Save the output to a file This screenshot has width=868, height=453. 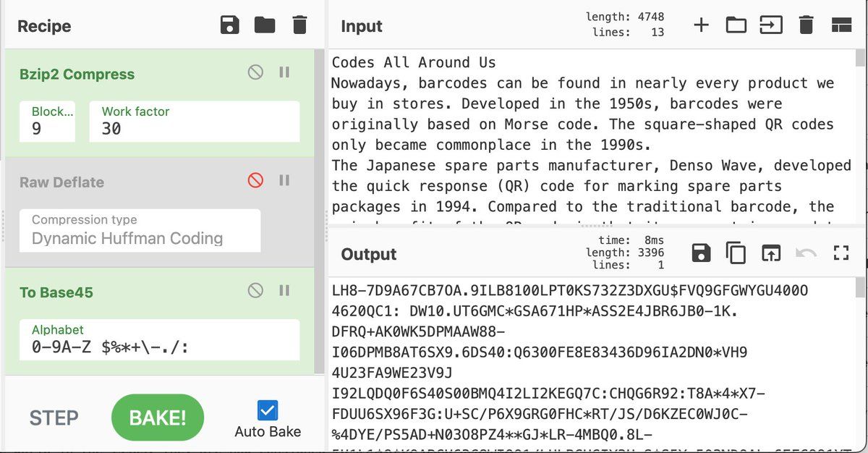(x=699, y=253)
